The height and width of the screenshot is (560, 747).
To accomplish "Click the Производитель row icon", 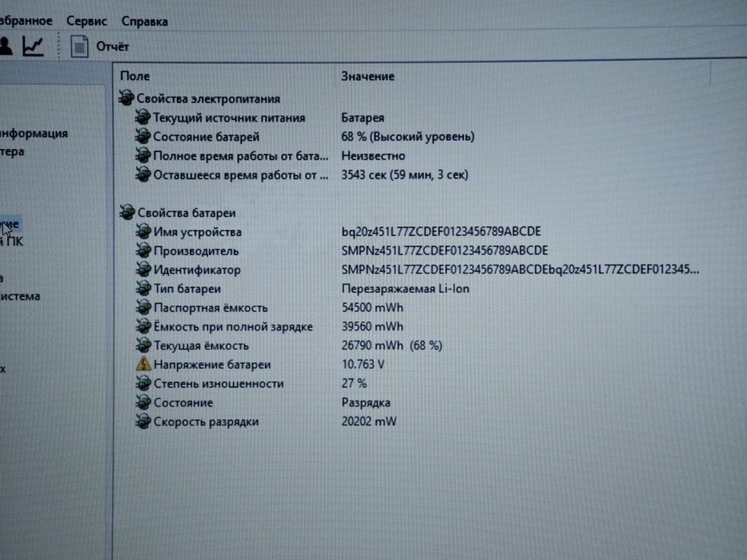I will tap(143, 251).
